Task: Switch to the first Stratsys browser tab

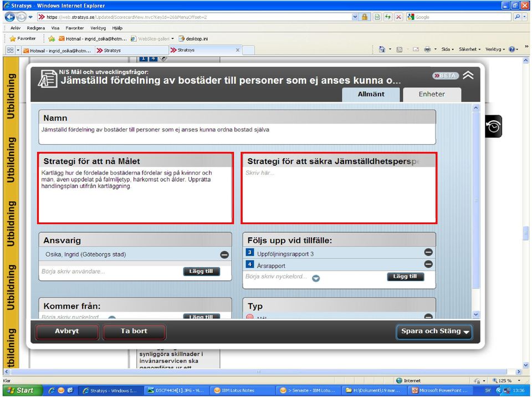Action: pyautogui.click(x=132, y=50)
